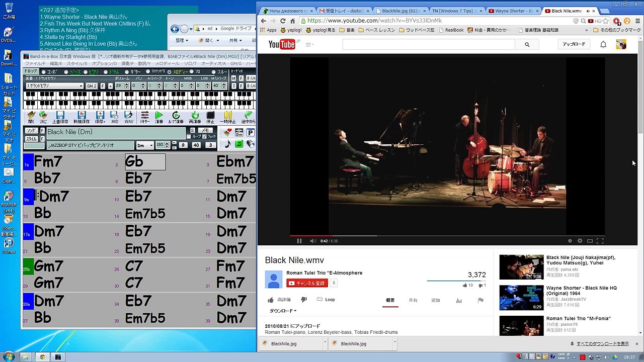Click the アップロード upload button
Image resolution: width=644 pixels, height=362 pixels.
(x=574, y=44)
